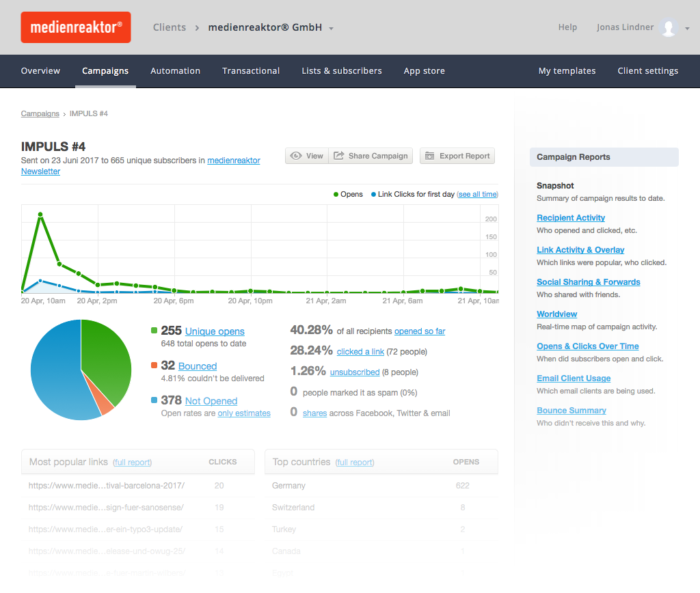This screenshot has height=593, width=700.
Task: Click the IMPULS #4 campaign title
Action: (x=53, y=146)
